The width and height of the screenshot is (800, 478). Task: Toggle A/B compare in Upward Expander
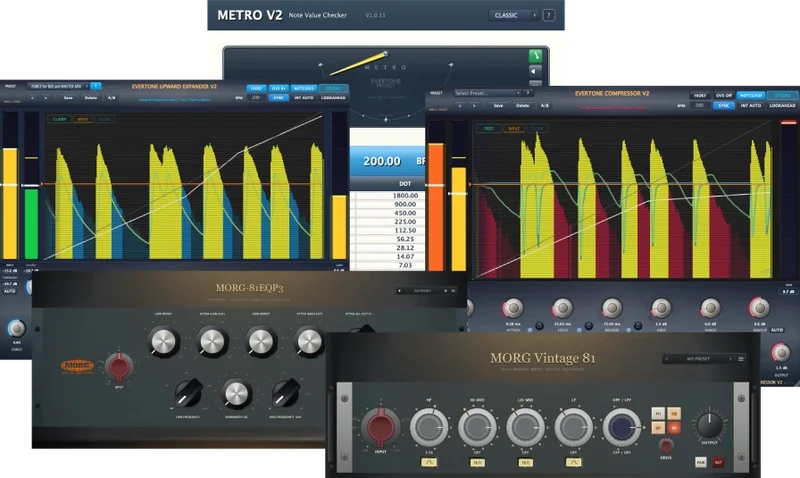click(x=111, y=97)
